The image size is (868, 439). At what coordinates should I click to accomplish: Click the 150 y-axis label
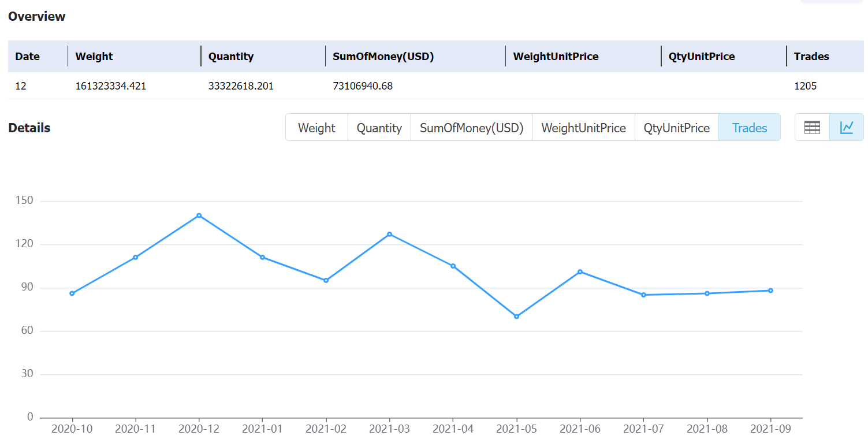(x=25, y=200)
